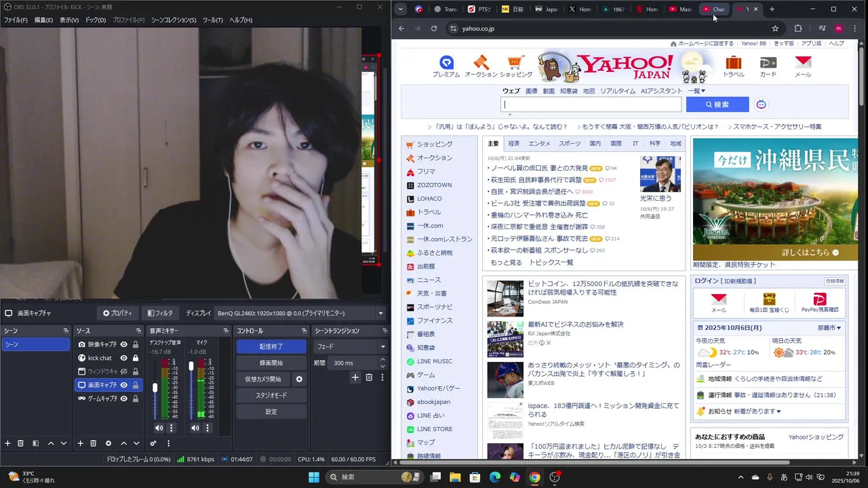
Task: Bookmark this page with the Chrome star icon
Action: pos(775,28)
